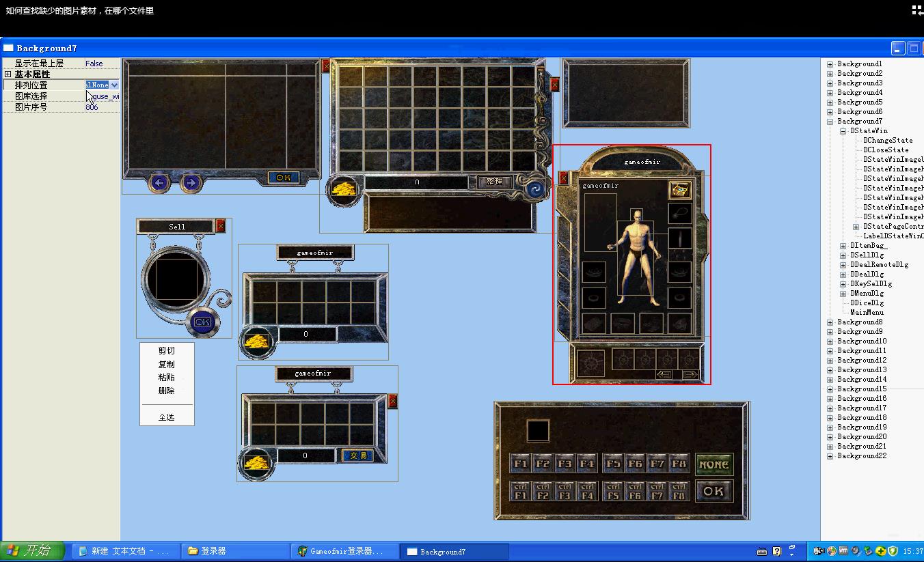The image size is (924, 562).
Task: Choose 删除 from the context menu
Action: 167,391
